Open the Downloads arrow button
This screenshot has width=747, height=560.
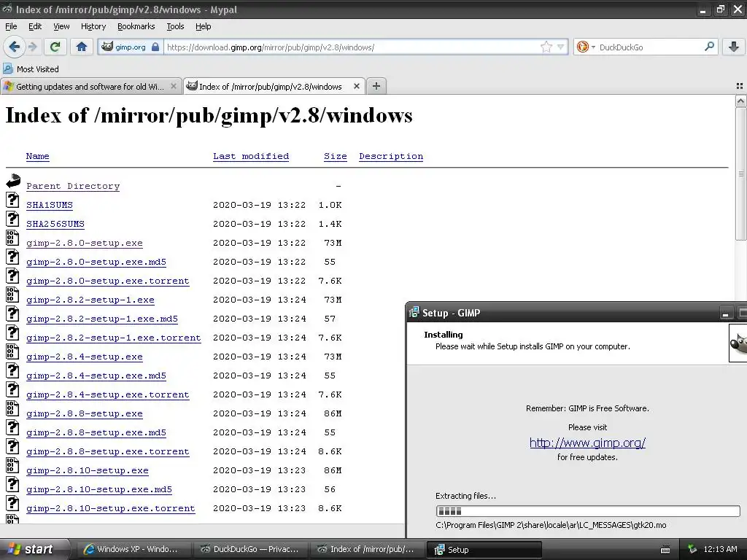point(734,47)
